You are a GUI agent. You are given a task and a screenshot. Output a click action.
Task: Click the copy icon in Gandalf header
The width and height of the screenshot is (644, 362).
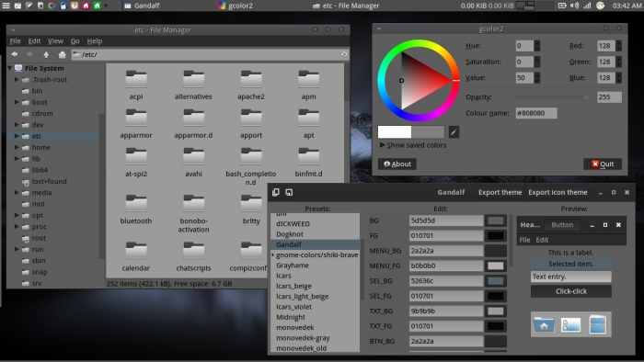tap(276, 192)
